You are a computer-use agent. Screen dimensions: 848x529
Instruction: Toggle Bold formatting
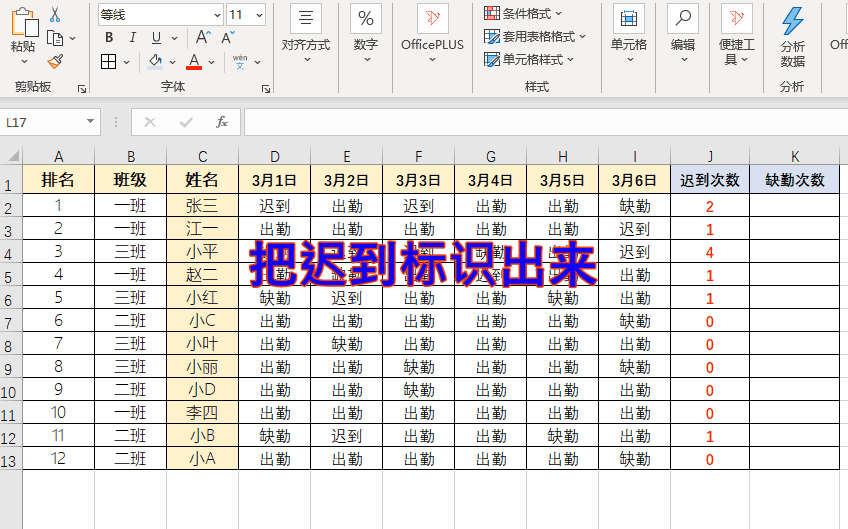(109, 37)
